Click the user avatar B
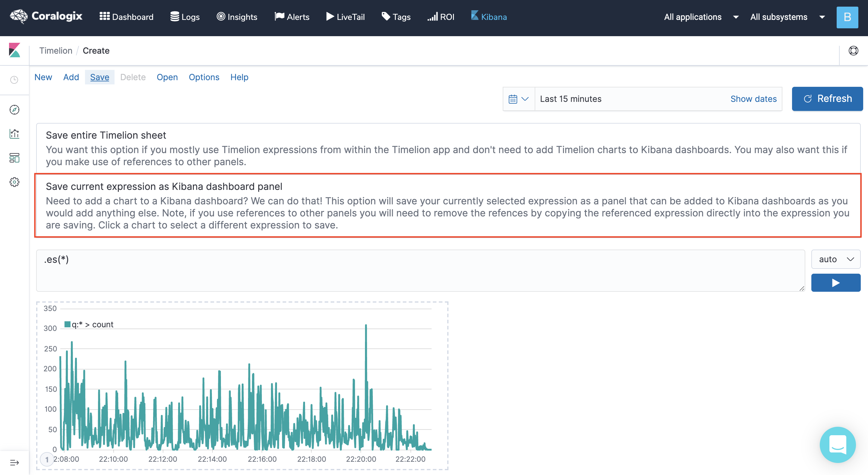Viewport: 868px width, 475px height. 847,17
